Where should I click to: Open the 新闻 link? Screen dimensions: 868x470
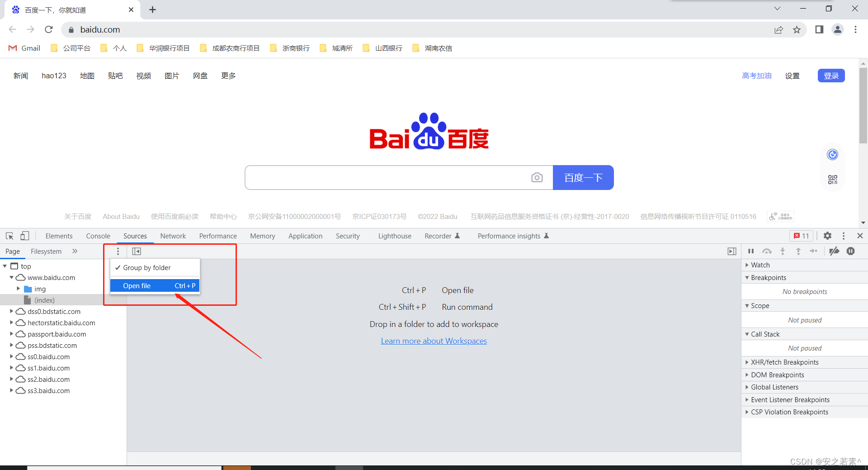point(21,76)
